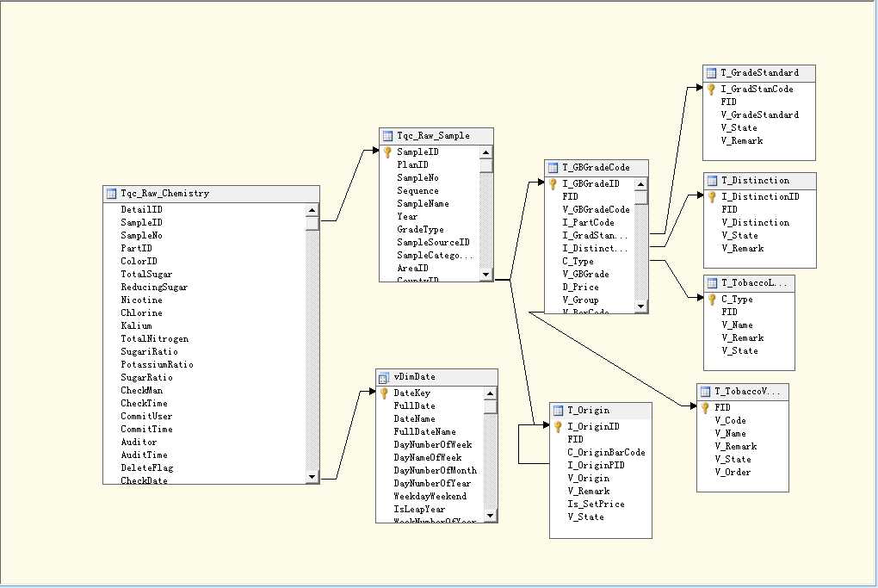Click the key icon next to I_OriginID
Screen dimensions: 878x588
(x=558, y=427)
